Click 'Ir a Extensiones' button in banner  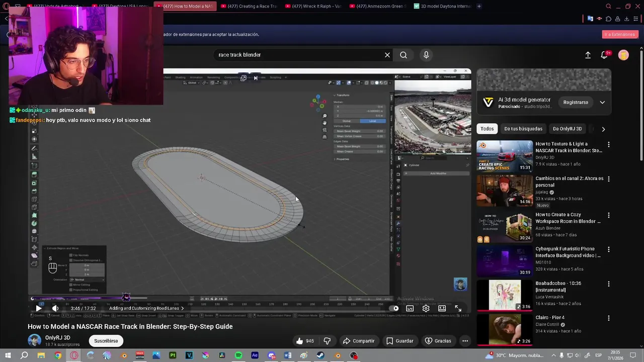(620, 34)
